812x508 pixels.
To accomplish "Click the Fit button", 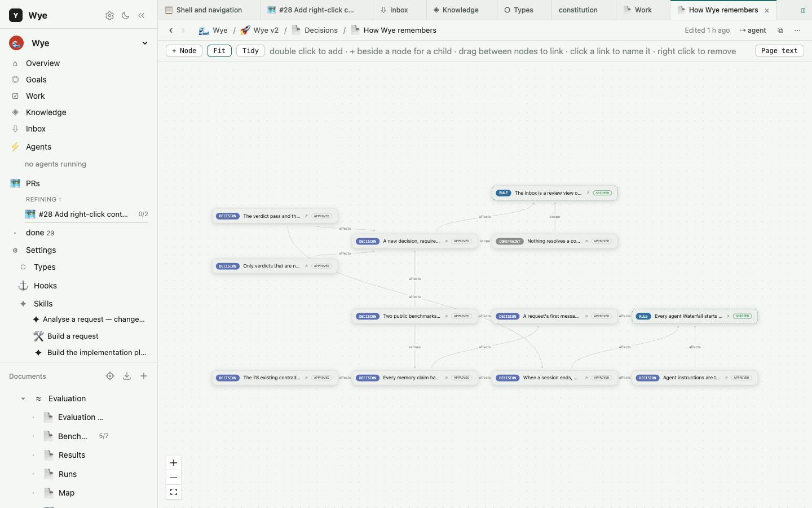I will click(x=219, y=51).
